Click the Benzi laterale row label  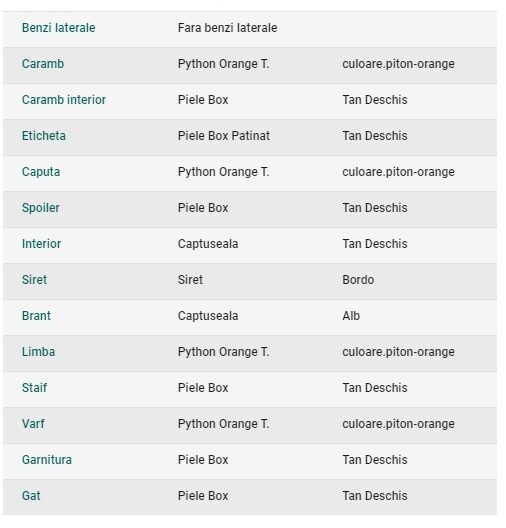coord(58,28)
